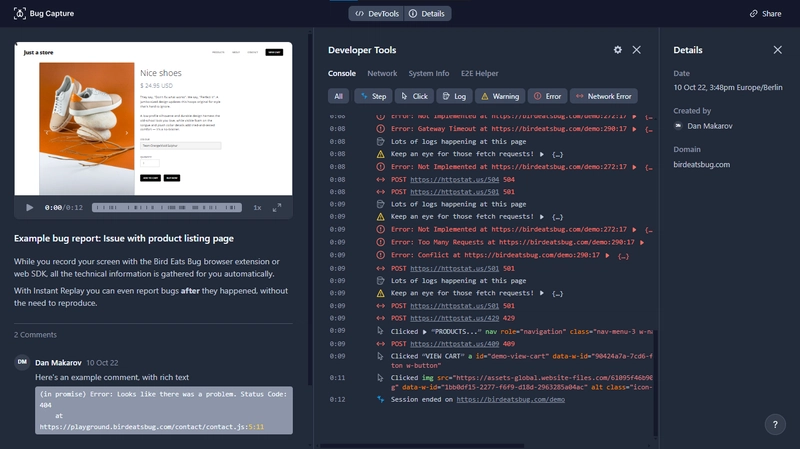Click the horizontal console scrollbar
The height and width of the screenshot is (449, 800).
point(422,445)
